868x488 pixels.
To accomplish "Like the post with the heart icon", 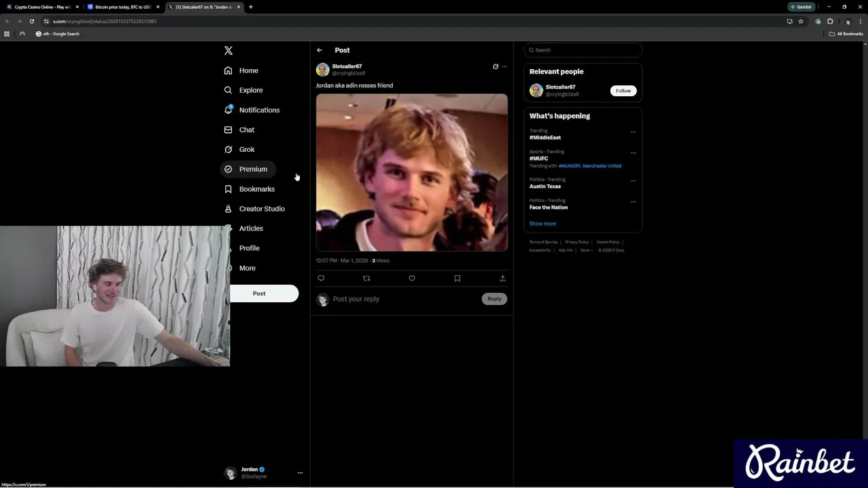I will click(x=412, y=279).
